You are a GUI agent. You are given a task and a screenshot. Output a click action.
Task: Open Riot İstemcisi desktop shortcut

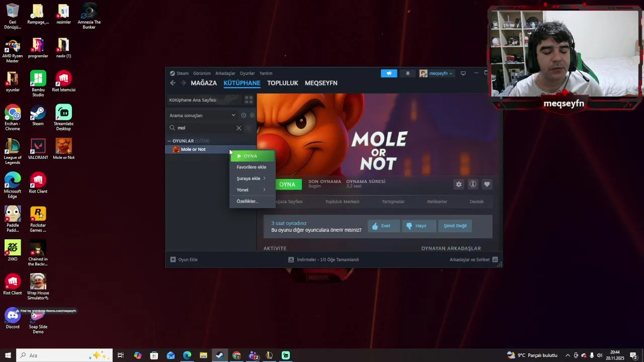63,81
